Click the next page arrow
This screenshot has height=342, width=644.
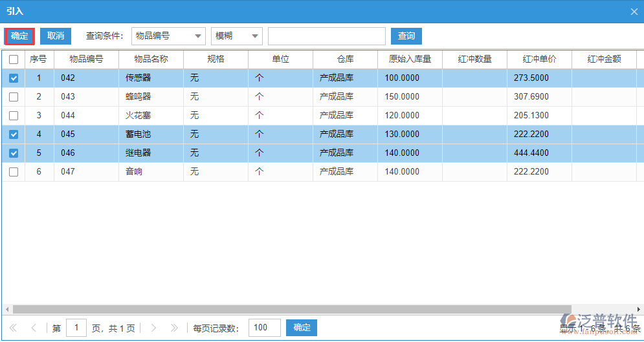tap(153, 328)
